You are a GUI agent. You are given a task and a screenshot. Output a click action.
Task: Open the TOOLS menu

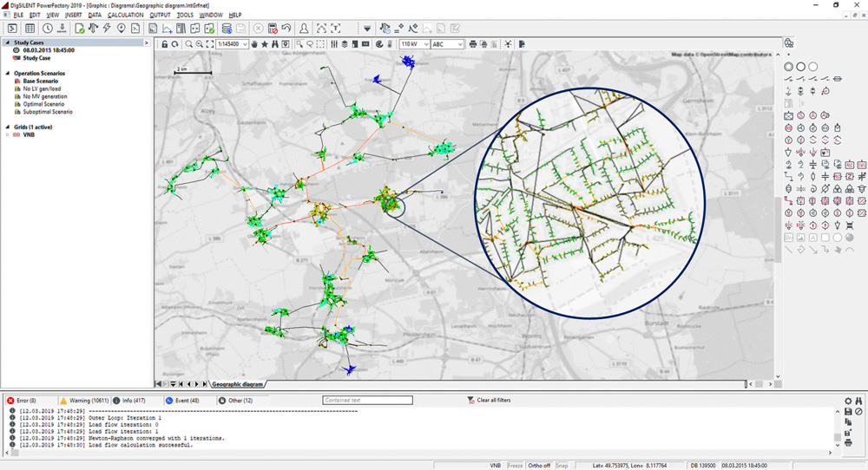point(185,15)
